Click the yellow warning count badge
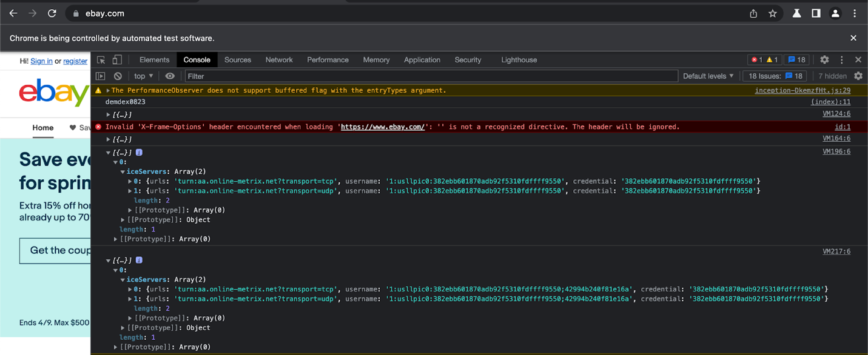Screen dimensions: 868x355 772,60
